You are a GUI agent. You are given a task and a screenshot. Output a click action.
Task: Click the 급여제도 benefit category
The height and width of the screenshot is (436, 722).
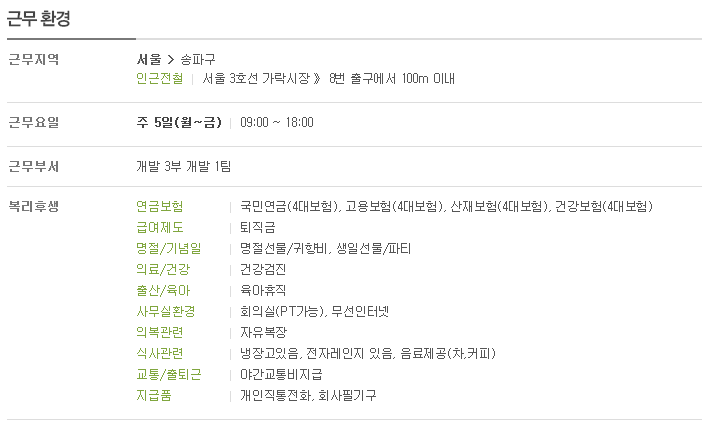(160, 227)
